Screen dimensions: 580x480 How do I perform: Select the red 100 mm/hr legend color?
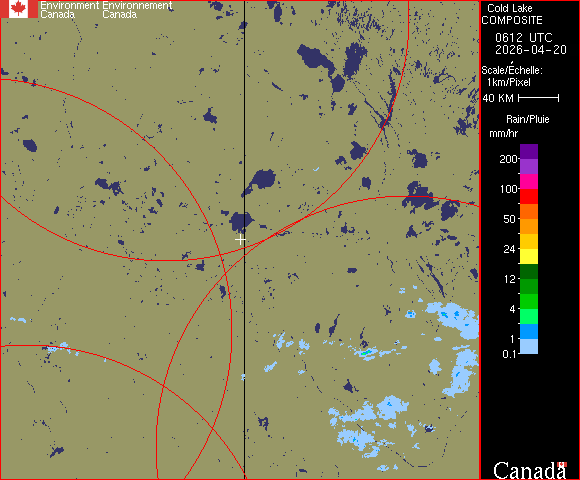529,196
